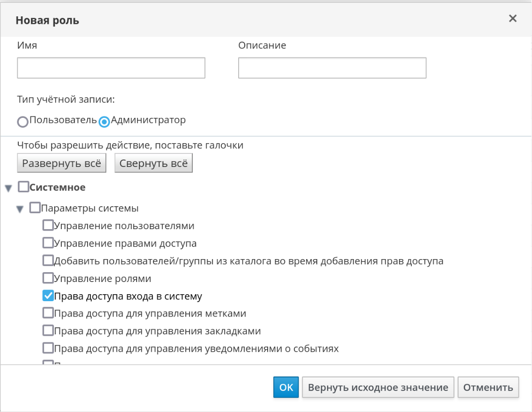Check Добавить пользователей/группы из каталога option

[48, 260]
